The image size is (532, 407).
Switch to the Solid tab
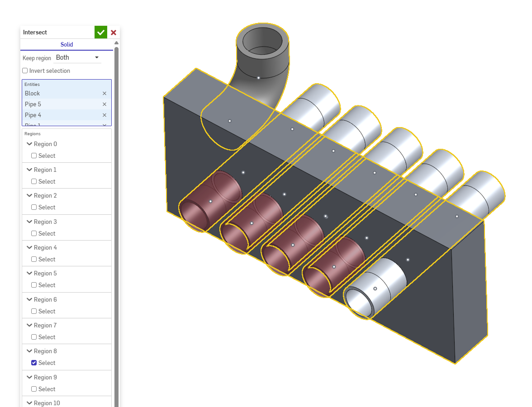click(x=66, y=44)
